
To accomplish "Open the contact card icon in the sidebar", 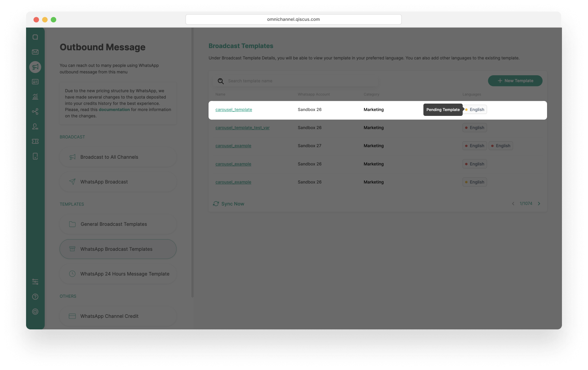I will click(35, 82).
